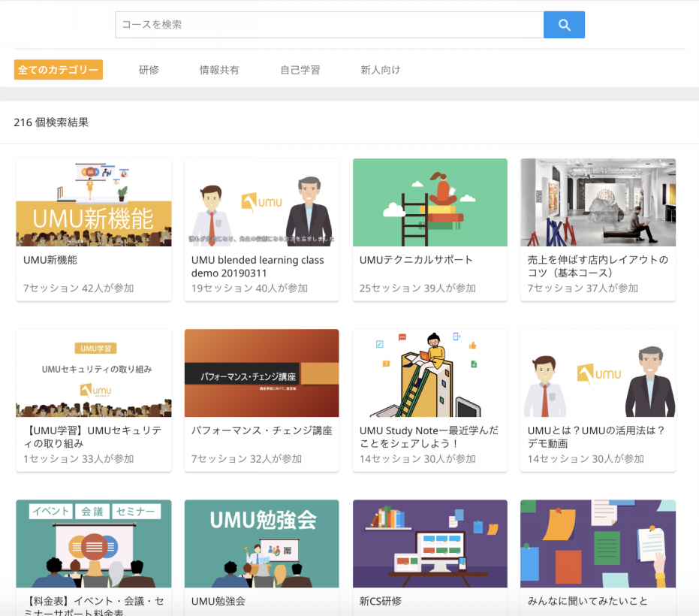Click 14セッション 30人が参加 under UMU Study Note

(417, 458)
